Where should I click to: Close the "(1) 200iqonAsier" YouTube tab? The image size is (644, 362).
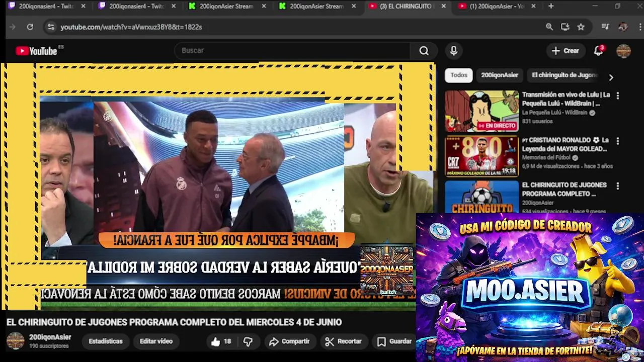coord(533,6)
